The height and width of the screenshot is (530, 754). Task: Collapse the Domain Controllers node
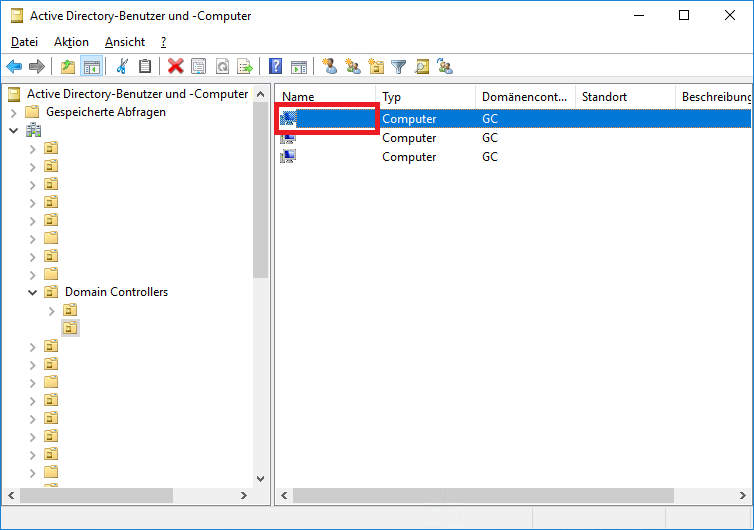pos(32,292)
